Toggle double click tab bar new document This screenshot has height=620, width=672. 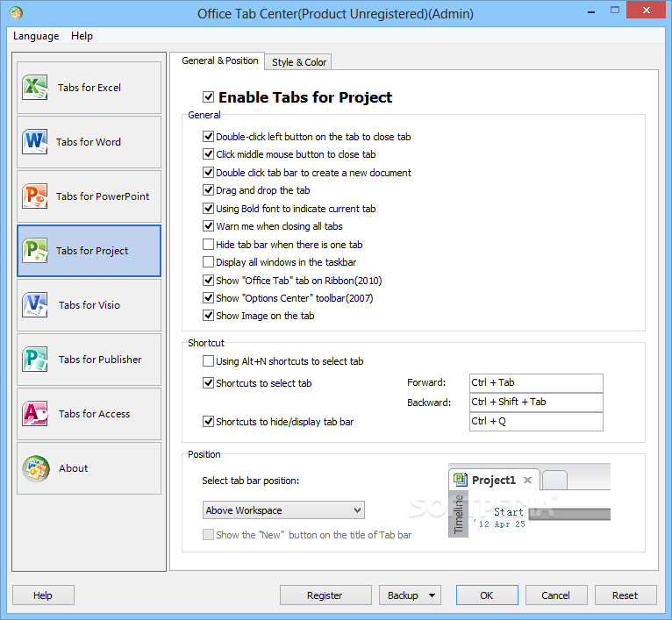tap(208, 173)
